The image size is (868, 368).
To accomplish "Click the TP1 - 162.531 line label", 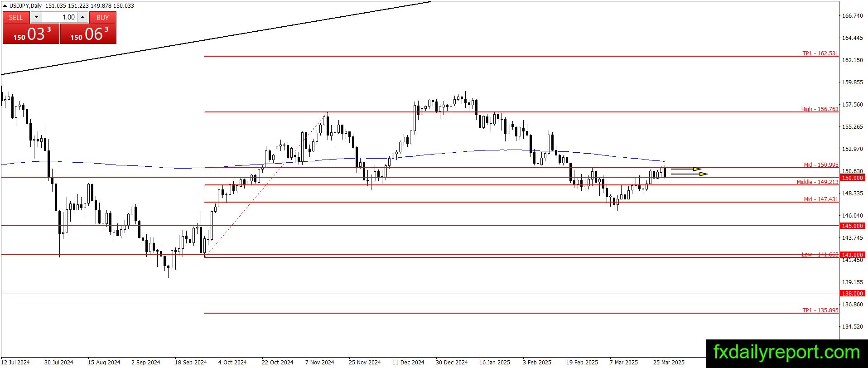I will point(820,53).
